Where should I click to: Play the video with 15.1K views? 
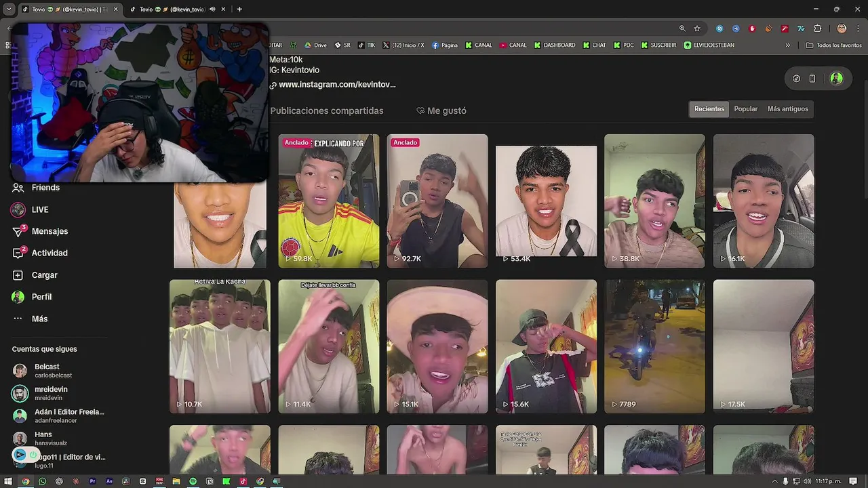[437, 346]
